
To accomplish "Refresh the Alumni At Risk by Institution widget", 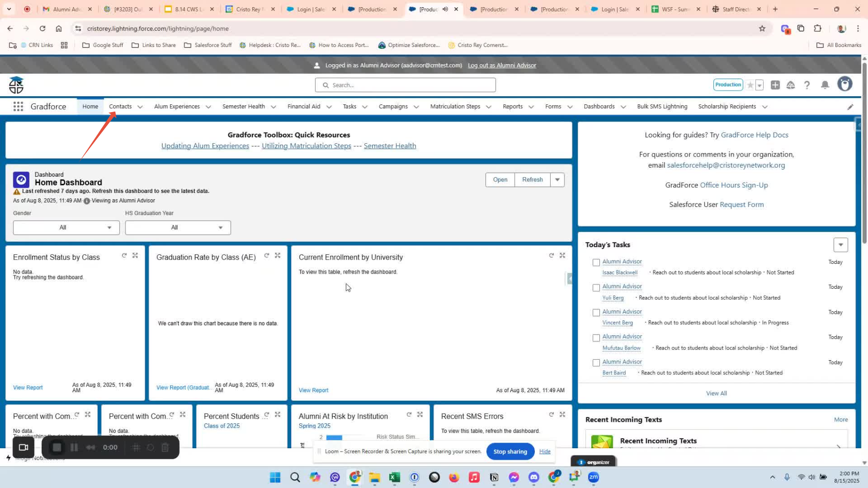I will 409,415.
